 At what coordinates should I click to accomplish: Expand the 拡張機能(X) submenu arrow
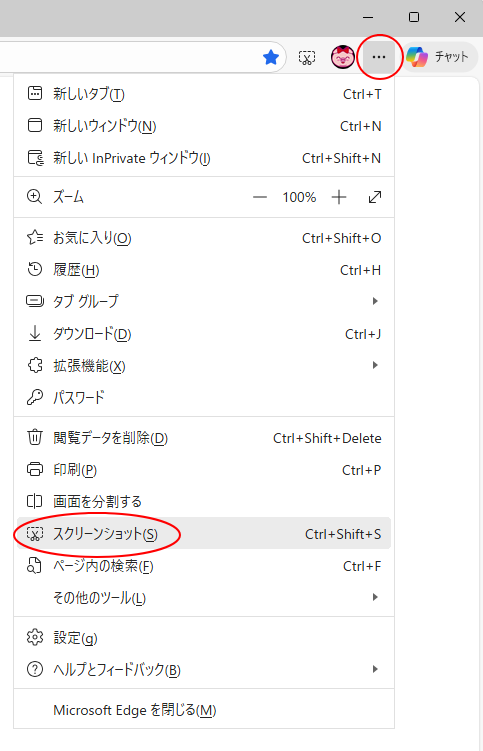375,365
